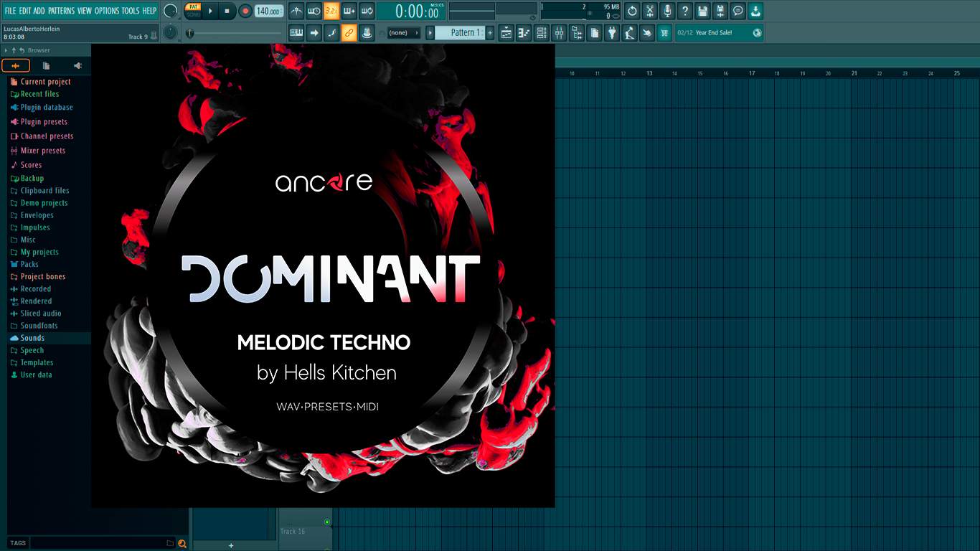Open the ADD menu
This screenshot has width=980, height=551.
(39, 11)
